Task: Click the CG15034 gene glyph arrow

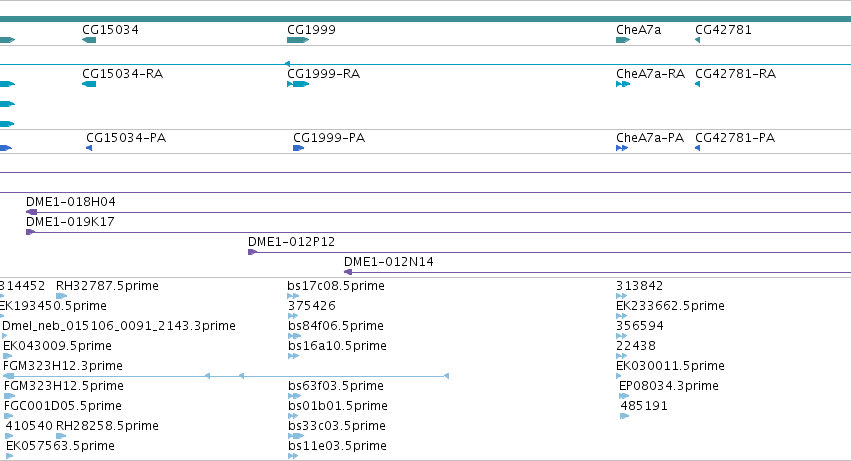Action: (89, 40)
